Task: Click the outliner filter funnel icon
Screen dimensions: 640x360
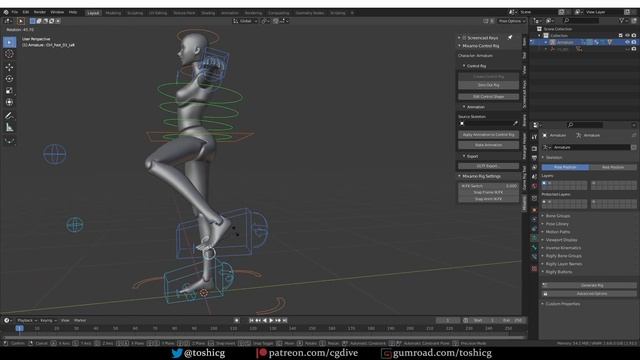Action: pyautogui.click(x=622, y=20)
